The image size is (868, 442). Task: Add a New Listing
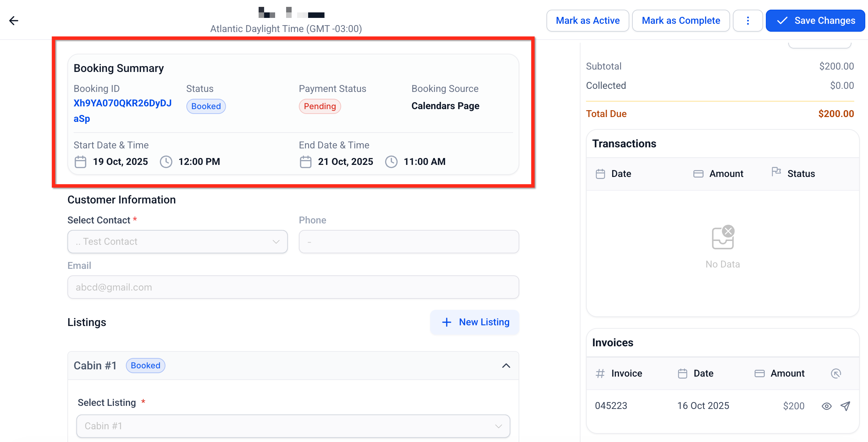475,322
